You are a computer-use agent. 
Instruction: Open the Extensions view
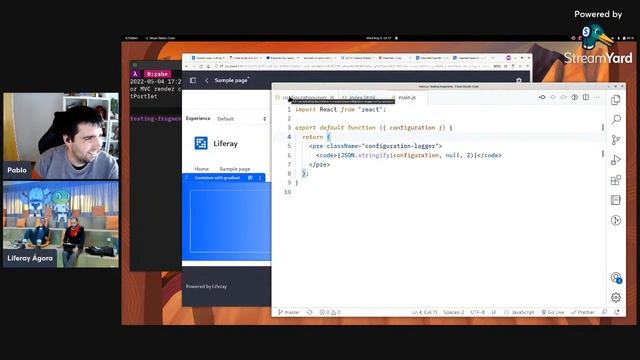click(x=616, y=180)
